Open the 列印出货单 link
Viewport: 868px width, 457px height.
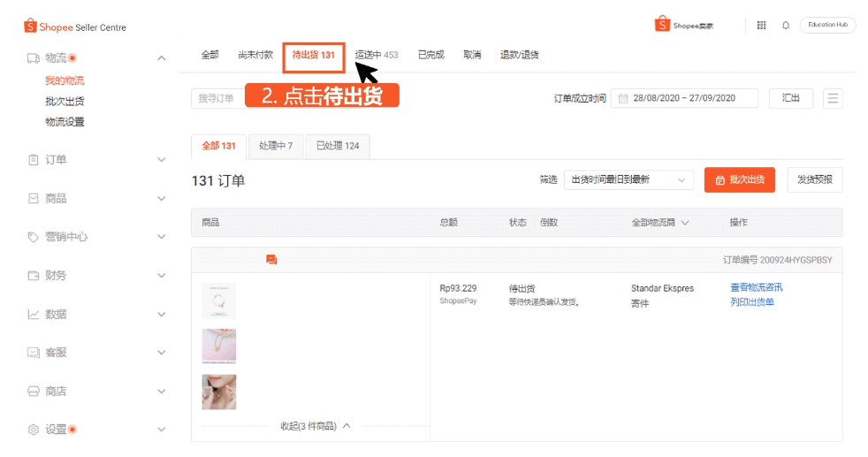751,302
